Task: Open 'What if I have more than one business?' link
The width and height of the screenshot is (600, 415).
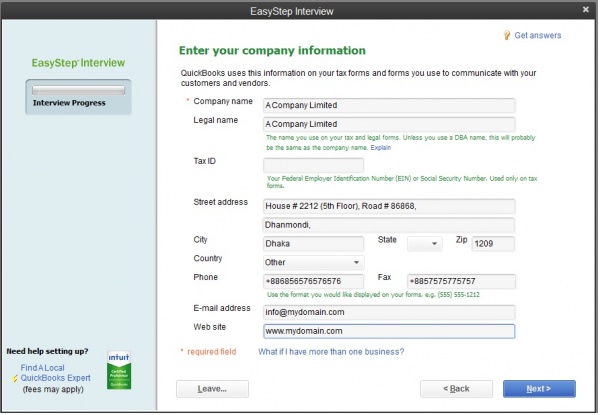Action: point(331,352)
